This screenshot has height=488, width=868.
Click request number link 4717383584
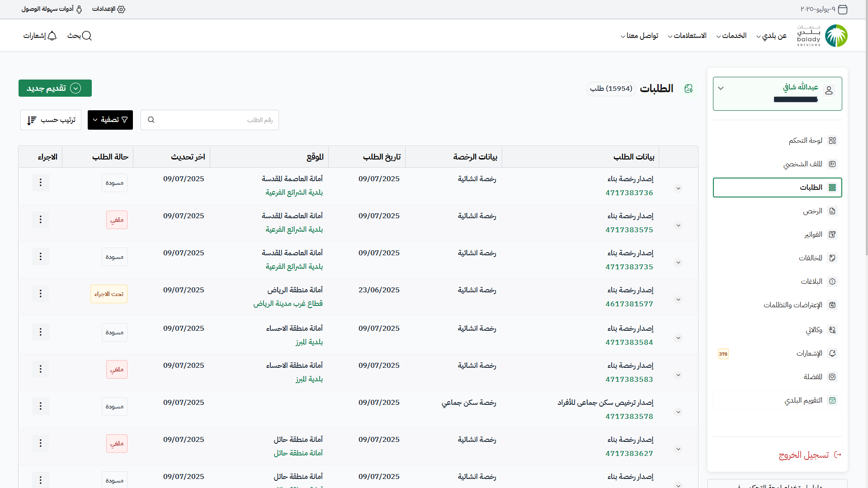tap(629, 343)
